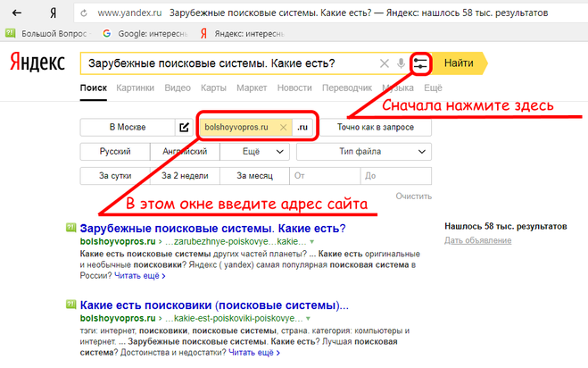Open the Маркет tab
The width and height of the screenshot is (588, 368).
252,88
